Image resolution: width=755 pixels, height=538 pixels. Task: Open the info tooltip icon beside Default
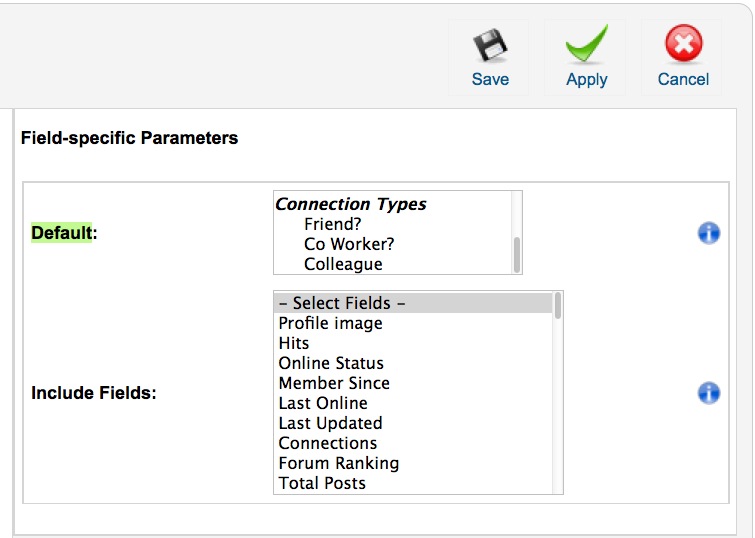pyautogui.click(x=709, y=233)
